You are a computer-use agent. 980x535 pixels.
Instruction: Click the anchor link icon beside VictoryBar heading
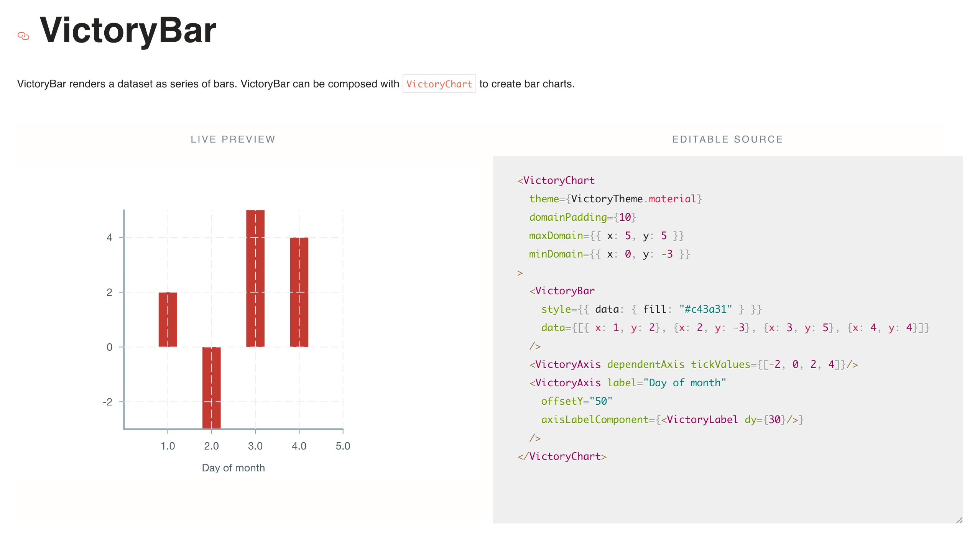pos(24,35)
